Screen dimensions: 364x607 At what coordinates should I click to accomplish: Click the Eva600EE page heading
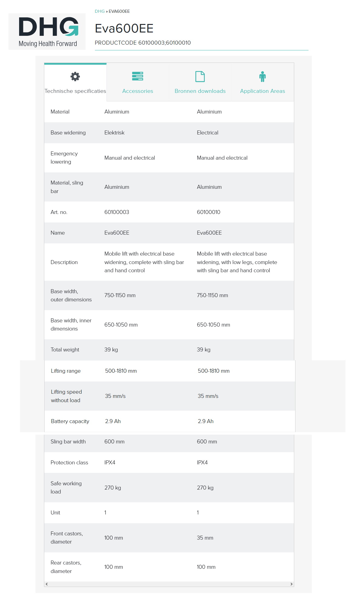pos(124,29)
